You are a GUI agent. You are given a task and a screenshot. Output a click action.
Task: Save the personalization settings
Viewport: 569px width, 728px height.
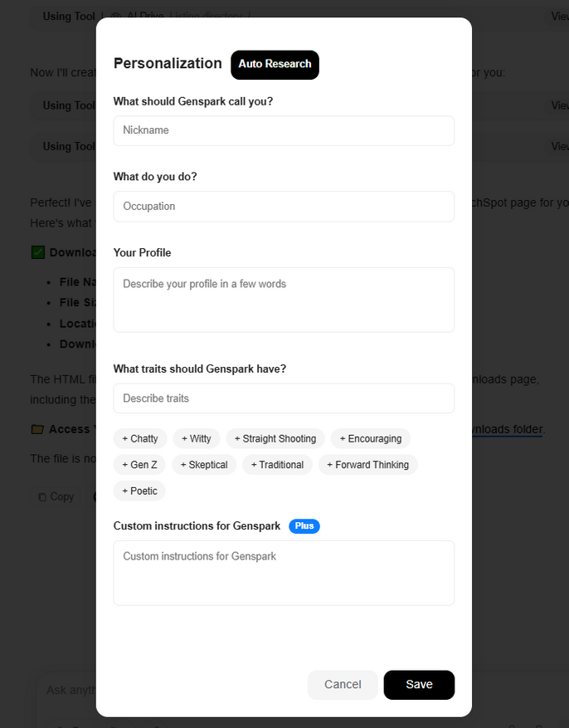(419, 685)
